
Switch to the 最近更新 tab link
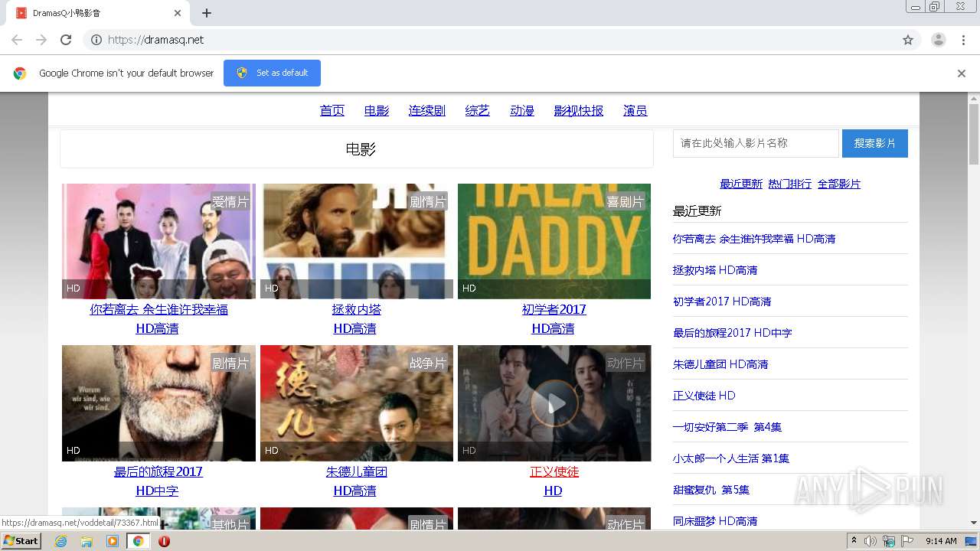pos(741,184)
